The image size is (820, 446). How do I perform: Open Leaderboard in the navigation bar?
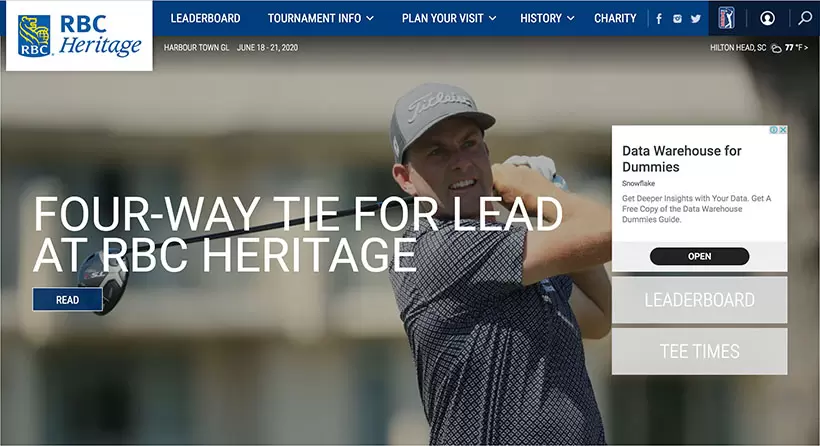206,18
